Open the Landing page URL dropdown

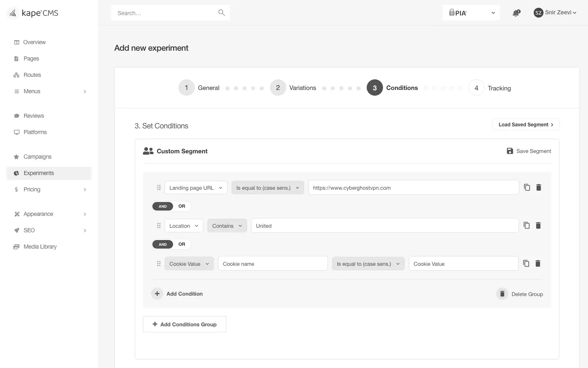tap(196, 188)
